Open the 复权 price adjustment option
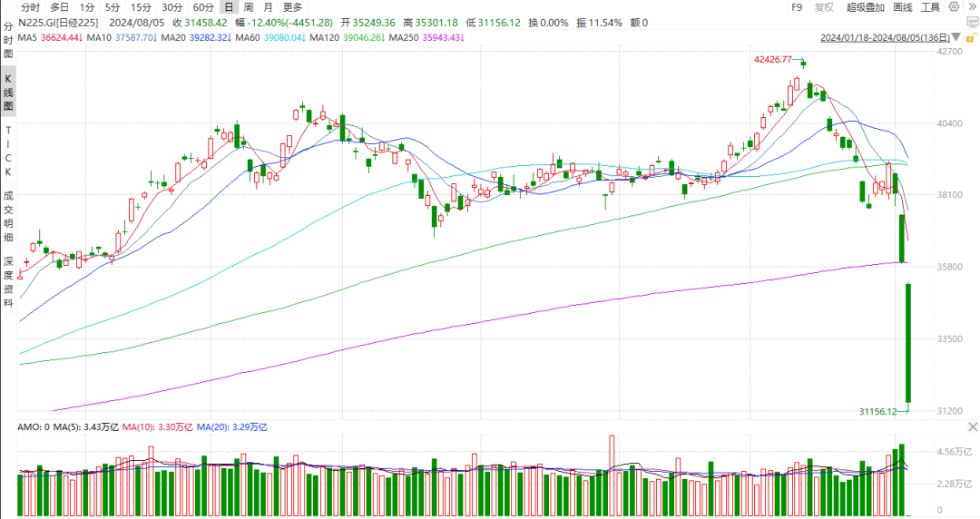This screenshot has width=980, height=519. 824,7
